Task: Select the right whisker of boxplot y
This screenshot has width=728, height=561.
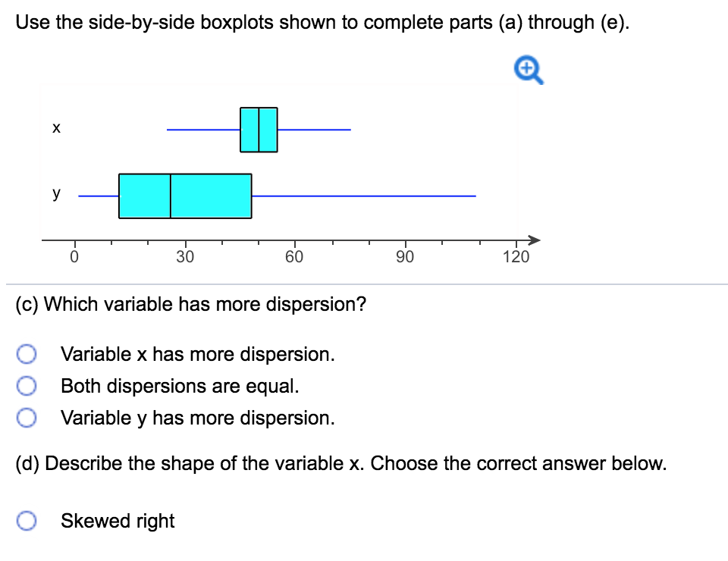Action: [364, 195]
